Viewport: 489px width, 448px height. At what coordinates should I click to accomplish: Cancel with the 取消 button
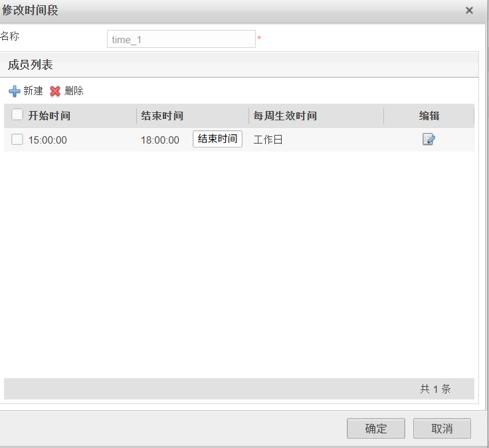coord(442,428)
